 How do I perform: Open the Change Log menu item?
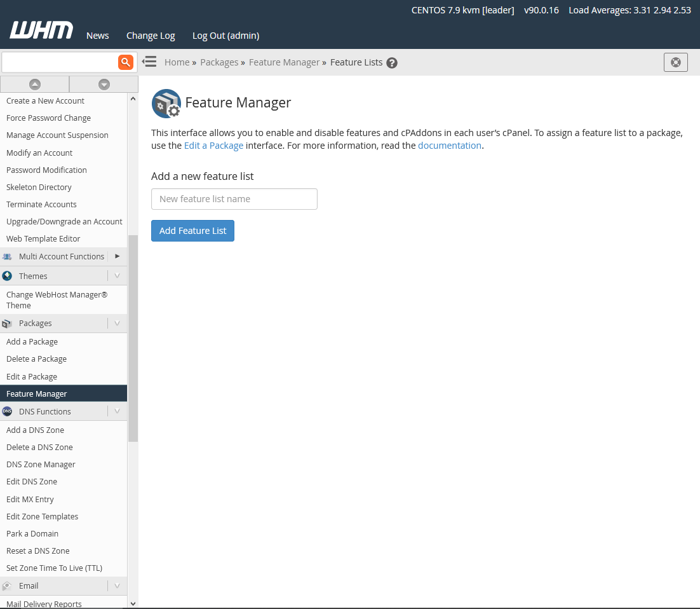pos(151,36)
